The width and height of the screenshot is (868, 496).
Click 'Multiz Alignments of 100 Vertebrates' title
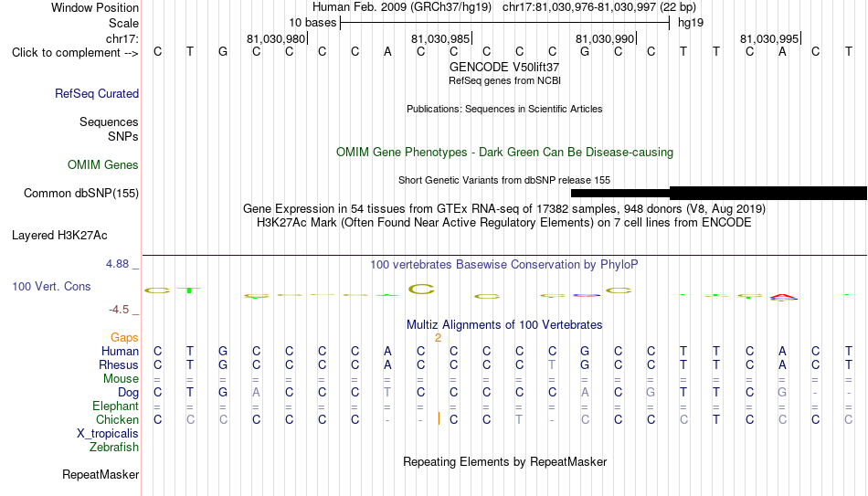[504, 325]
